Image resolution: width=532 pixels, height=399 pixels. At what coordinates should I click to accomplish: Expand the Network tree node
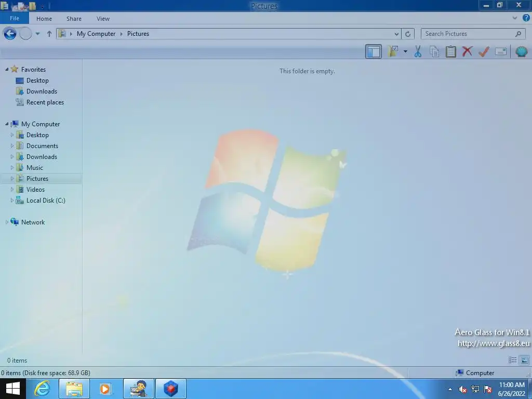click(6, 222)
